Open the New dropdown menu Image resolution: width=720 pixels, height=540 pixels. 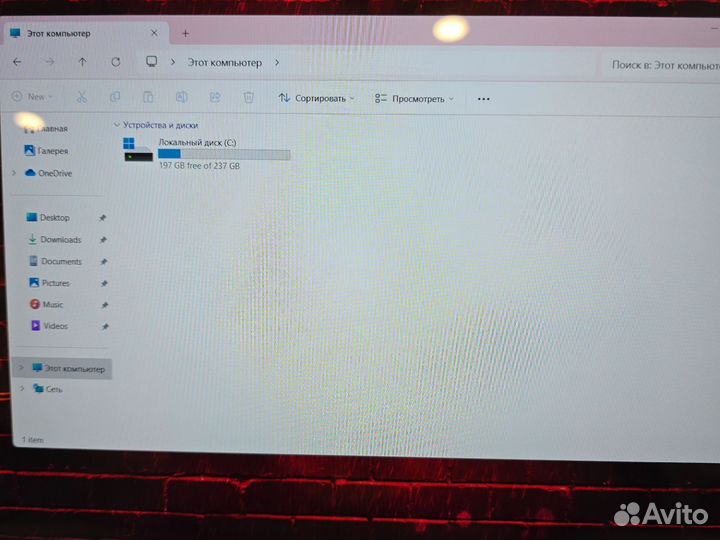(x=32, y=96)
